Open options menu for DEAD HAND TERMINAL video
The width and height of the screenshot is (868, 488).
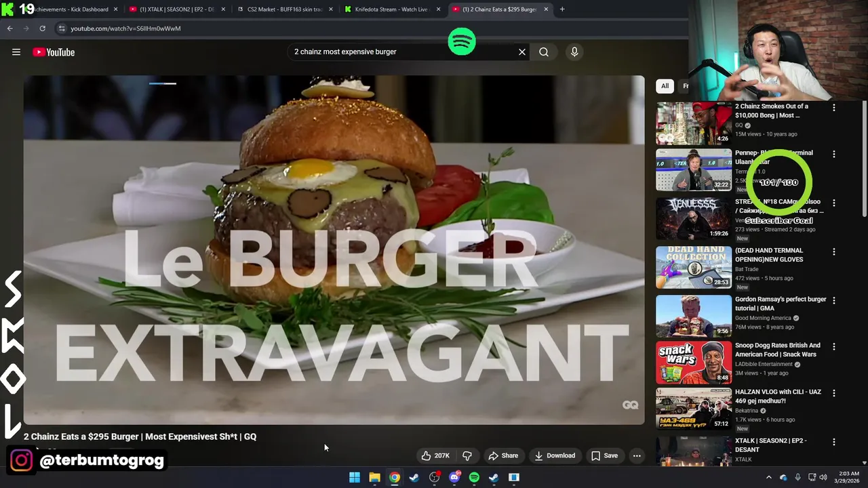[x=834, y=251]
